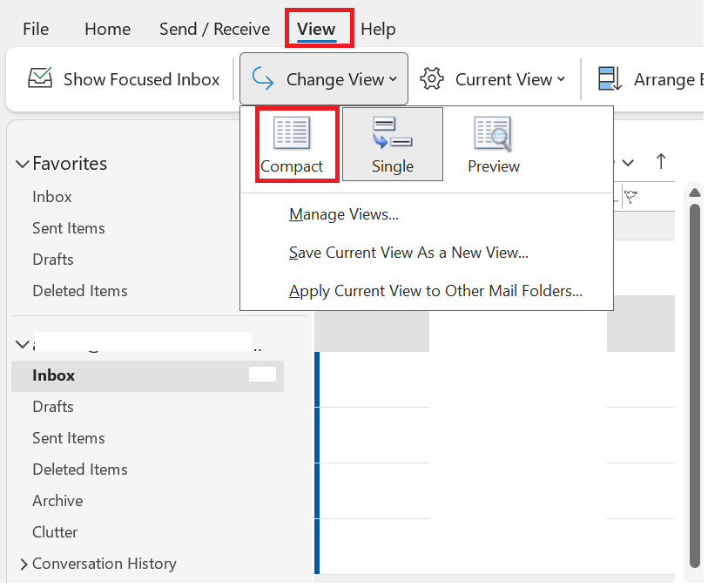Image resolution: width=728 pixels, height=588 pixels.
Task: Collapse the Favorites section
Action: tap(23, 164)
